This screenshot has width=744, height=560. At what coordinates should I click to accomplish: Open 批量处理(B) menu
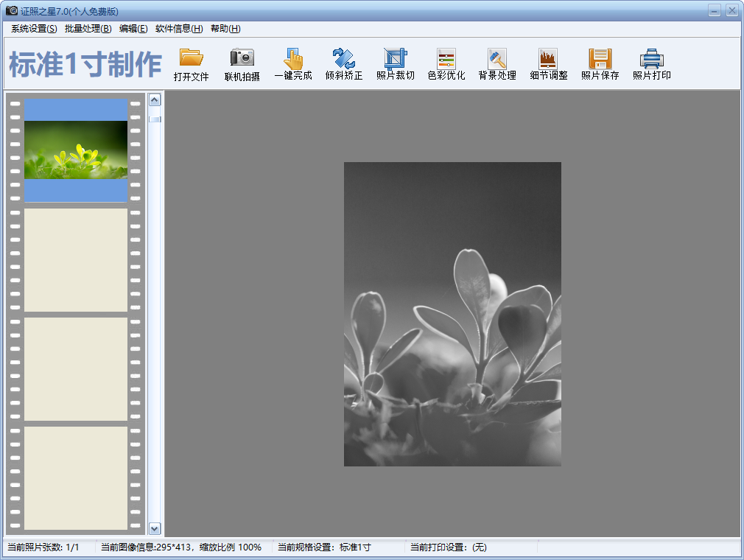click(x=88, y=29)
